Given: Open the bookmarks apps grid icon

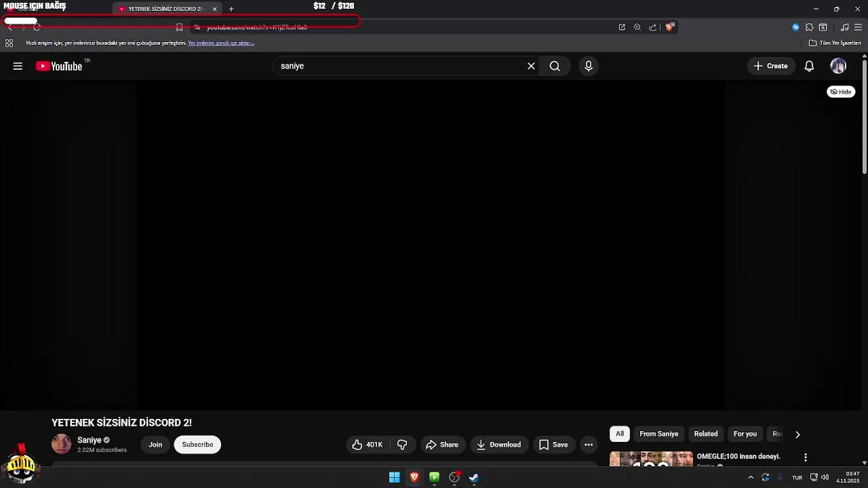Looking at the screenshot, I should click(9, 43).
